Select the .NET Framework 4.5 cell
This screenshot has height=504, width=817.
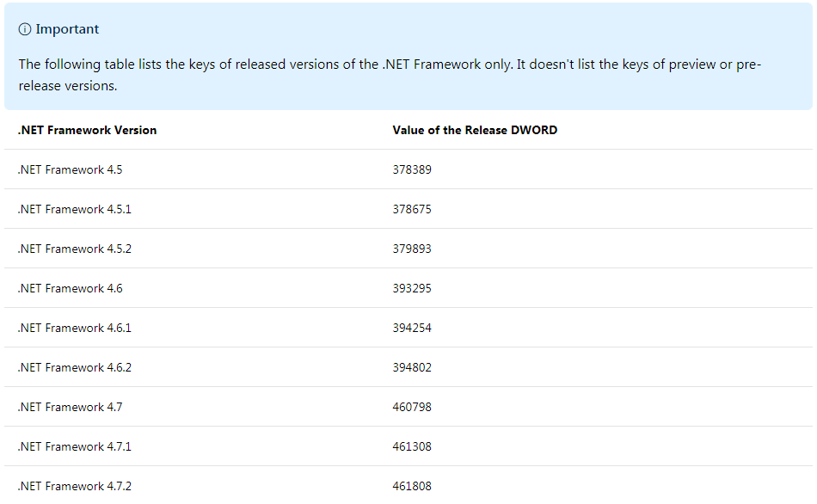[x=70, y=170]
